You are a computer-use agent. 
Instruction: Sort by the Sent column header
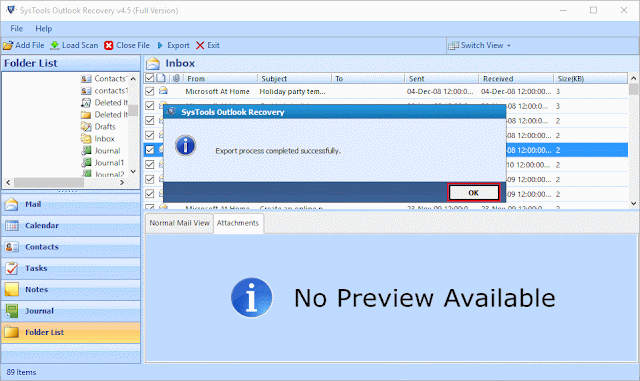441,78
